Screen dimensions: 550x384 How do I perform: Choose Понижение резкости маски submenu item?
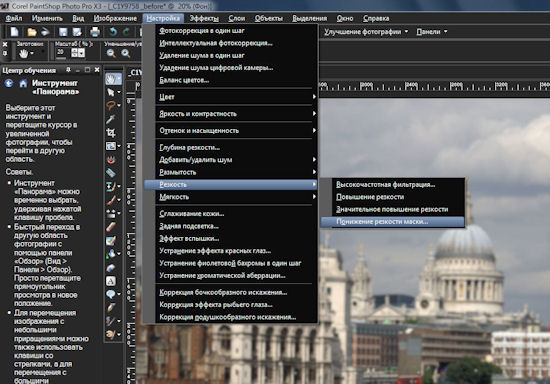(393, 222)
